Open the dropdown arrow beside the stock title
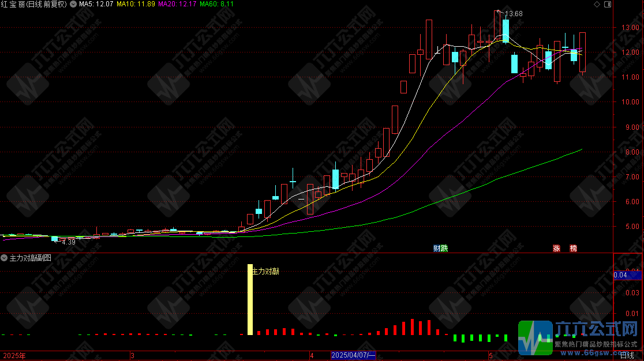Image resolution: width=644 pixels, height=361 pixels. [x=72, y=4]
